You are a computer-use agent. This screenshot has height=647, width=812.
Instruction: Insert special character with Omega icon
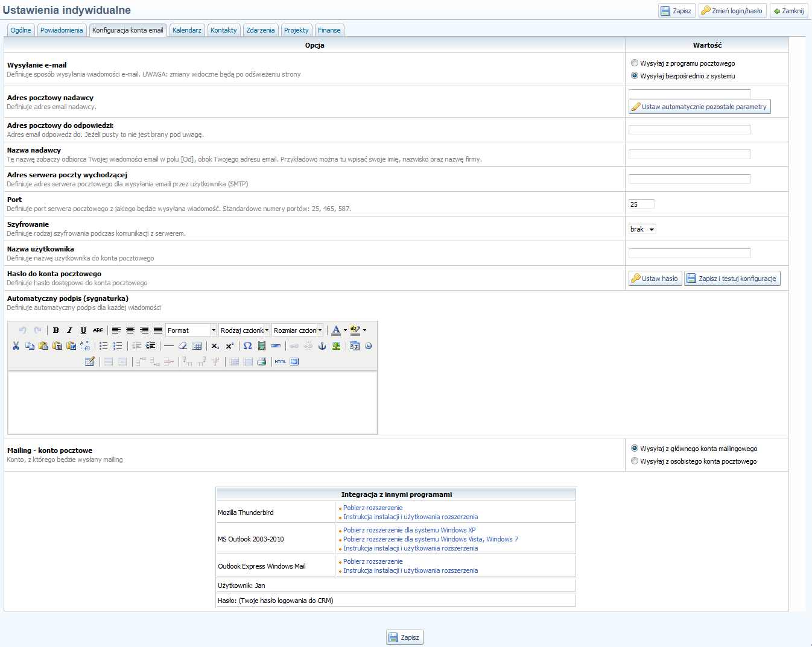(247, 346)
